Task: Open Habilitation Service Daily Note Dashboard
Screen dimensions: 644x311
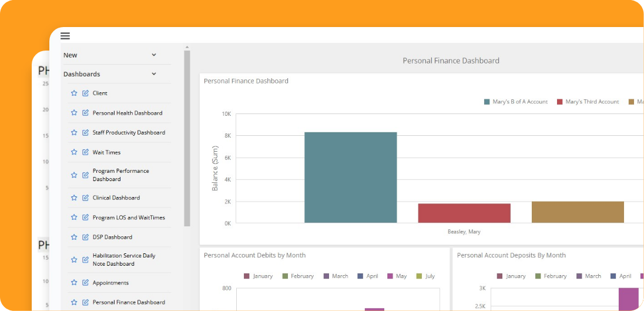Action: coord(123,260)
